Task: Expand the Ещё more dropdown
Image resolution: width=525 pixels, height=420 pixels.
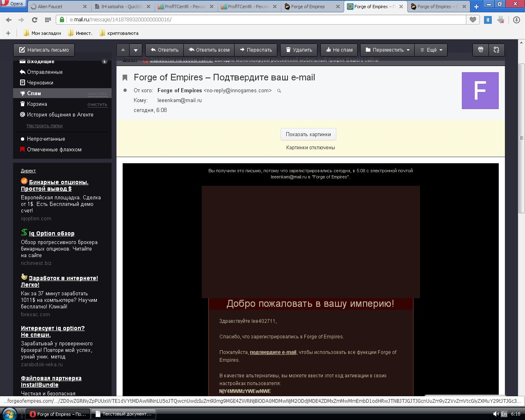Action: (x=431, y=50)
